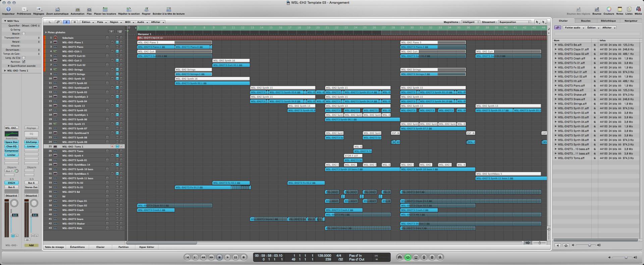Open the Couleurs palette icon
Viewport: 644px width, 265px height.
(609, 9)
